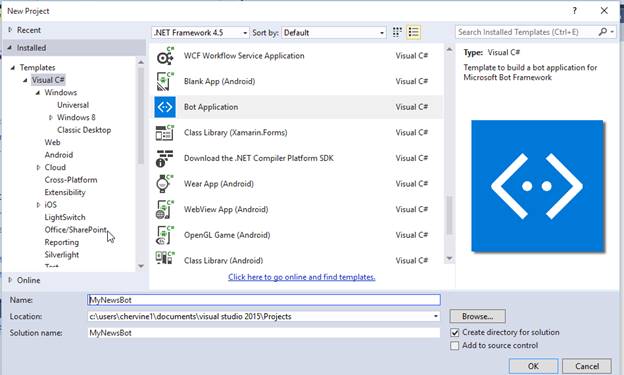The width and height of the screenshot is (624, 375).
Task: Click the template list scroll down arrow
Action: [x=449, y=259]
